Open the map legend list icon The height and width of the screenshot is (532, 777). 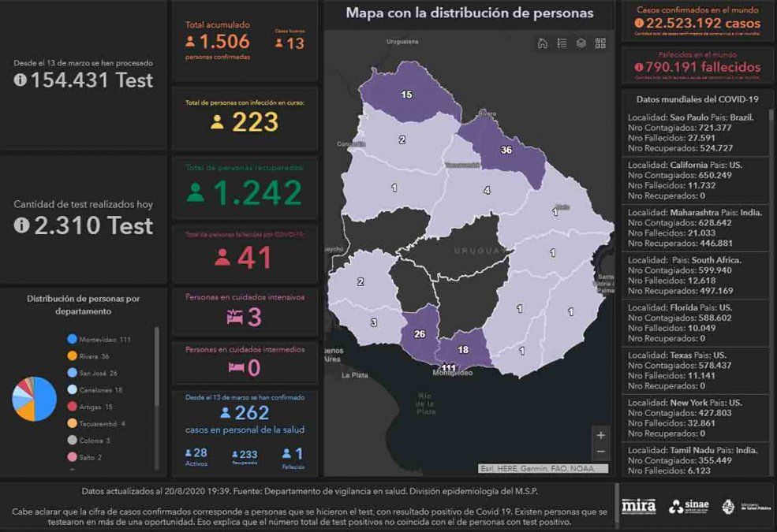[x=562, y=43]
